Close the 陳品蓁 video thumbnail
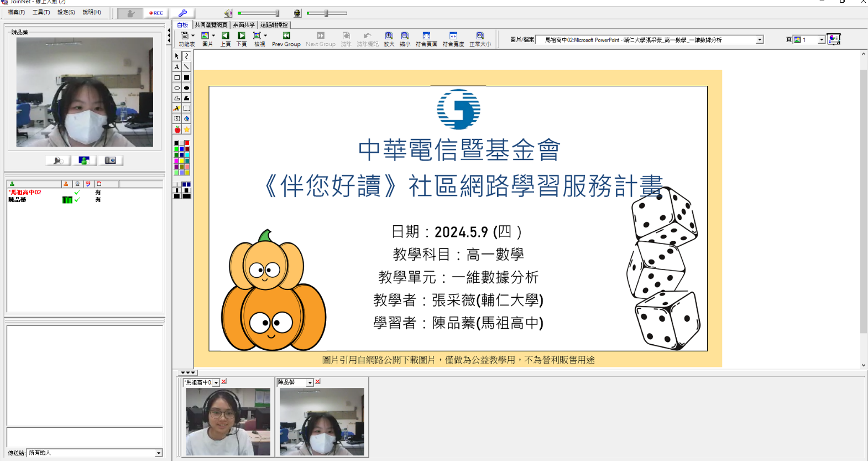This screenshot has height=461, width=868. (x=318, y=382)
